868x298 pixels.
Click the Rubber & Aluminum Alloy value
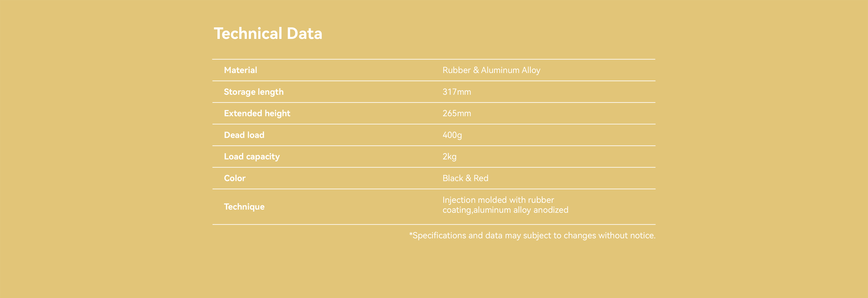pyautogui.click(x=491, y=70)
